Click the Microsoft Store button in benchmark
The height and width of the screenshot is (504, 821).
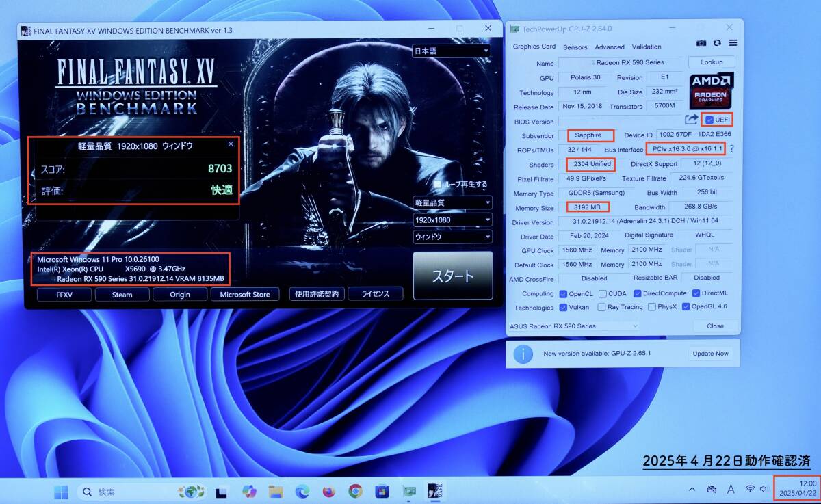tap(245, 294)
